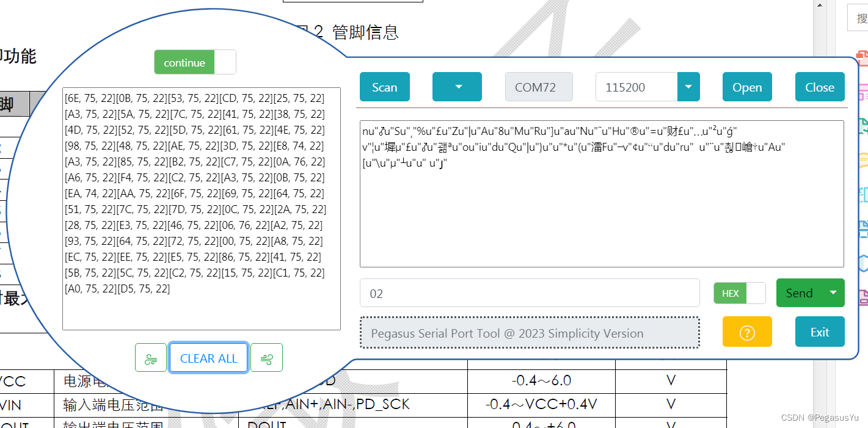Click the COM72 port name field
Image resolution: width=868 pixels, height=428 pixels.
[539, 87]
